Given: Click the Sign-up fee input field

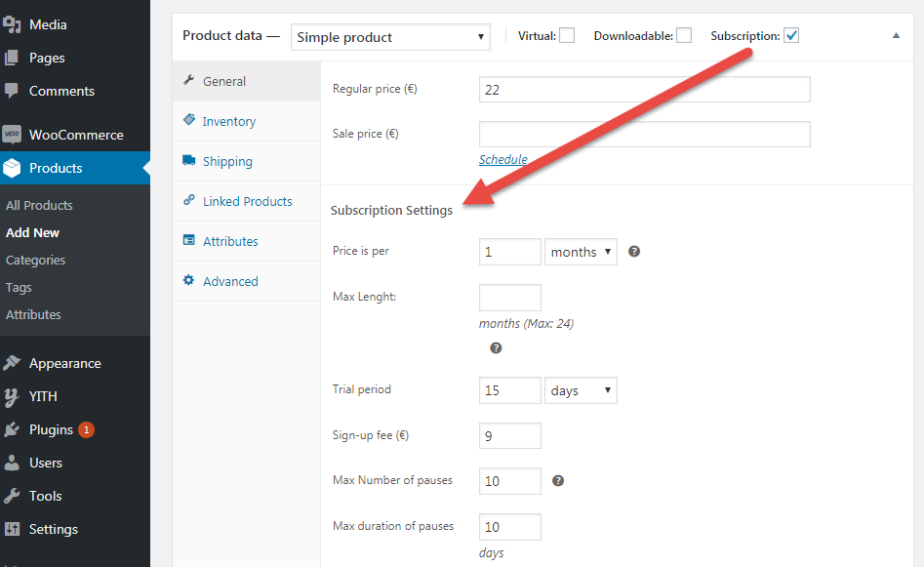Looking at the screenshot, I should [509, 435].
